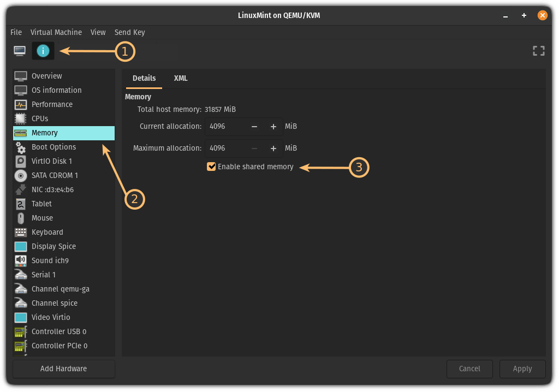
Task: Click the hardware details info icon
Action: click(x=43, y=51)
